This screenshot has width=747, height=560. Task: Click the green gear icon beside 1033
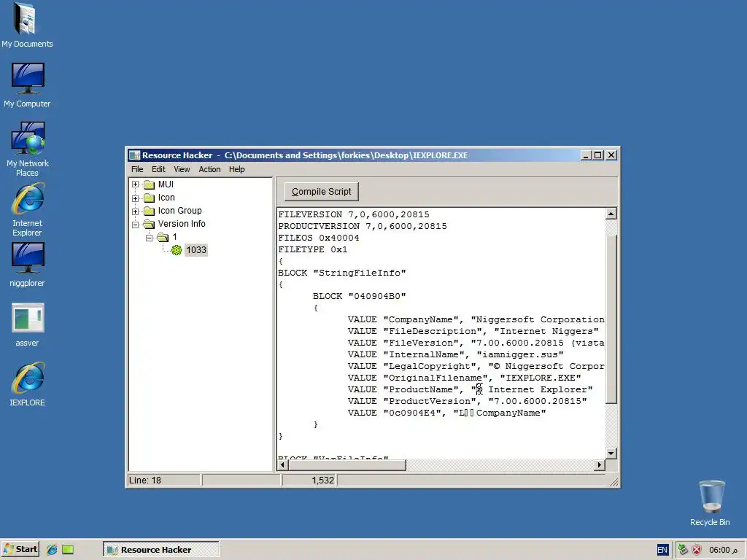click(x=177, y=250)
